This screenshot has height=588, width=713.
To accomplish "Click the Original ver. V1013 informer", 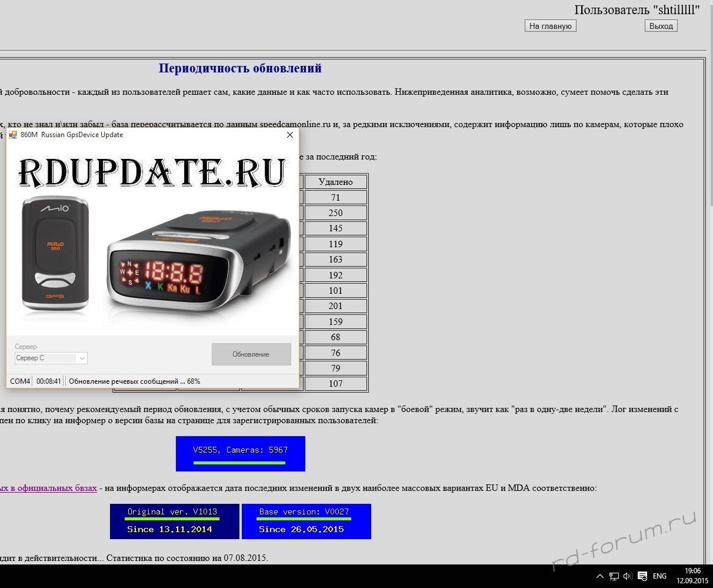I will click(x=175, y=521).
